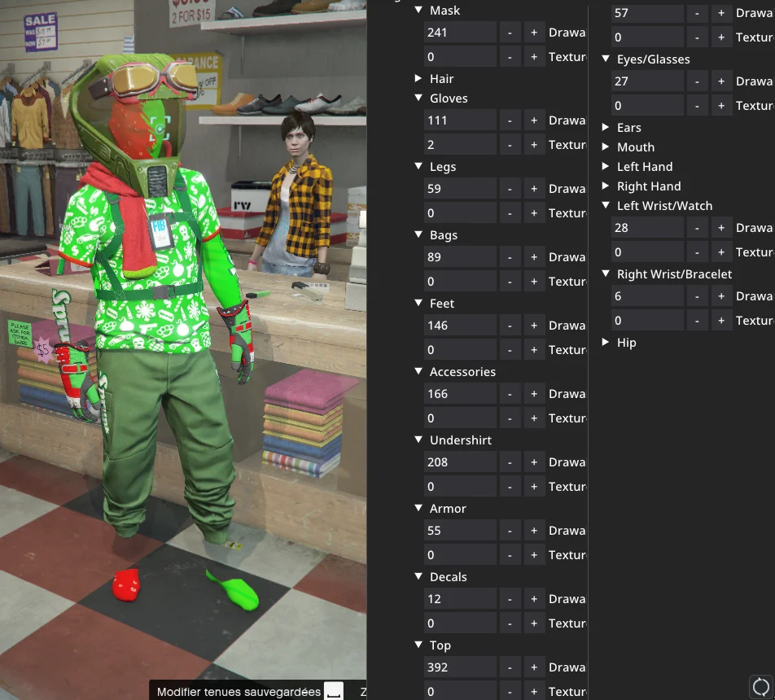Select 'Modifier tenues sauvegardées' prompt
The height and width of the screenshot is (700, 775).
click(x=239, y=692)
